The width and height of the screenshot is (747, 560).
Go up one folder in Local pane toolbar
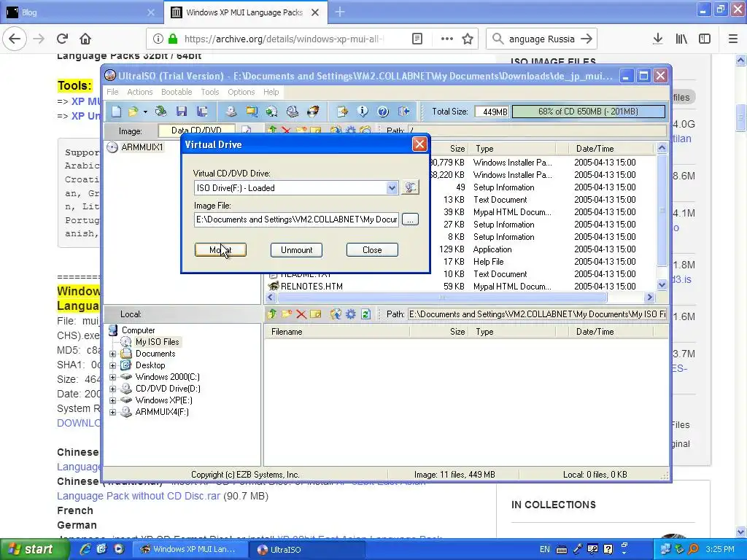point(272,314)
